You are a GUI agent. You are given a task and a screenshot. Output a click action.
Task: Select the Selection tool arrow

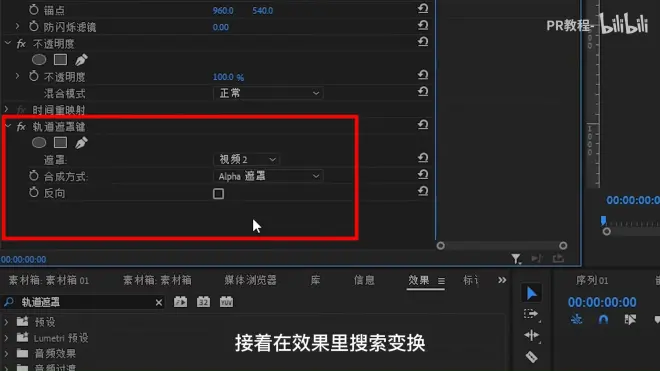532,294
